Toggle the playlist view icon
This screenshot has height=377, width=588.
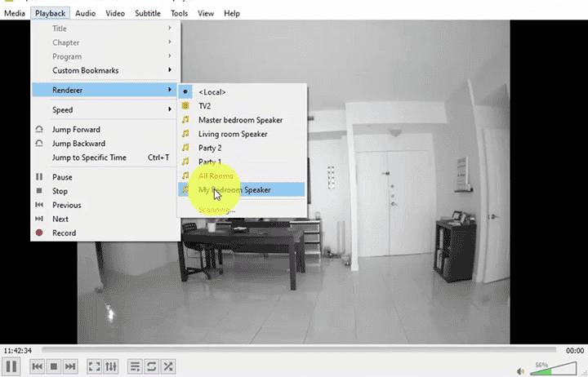click(136, 367)
